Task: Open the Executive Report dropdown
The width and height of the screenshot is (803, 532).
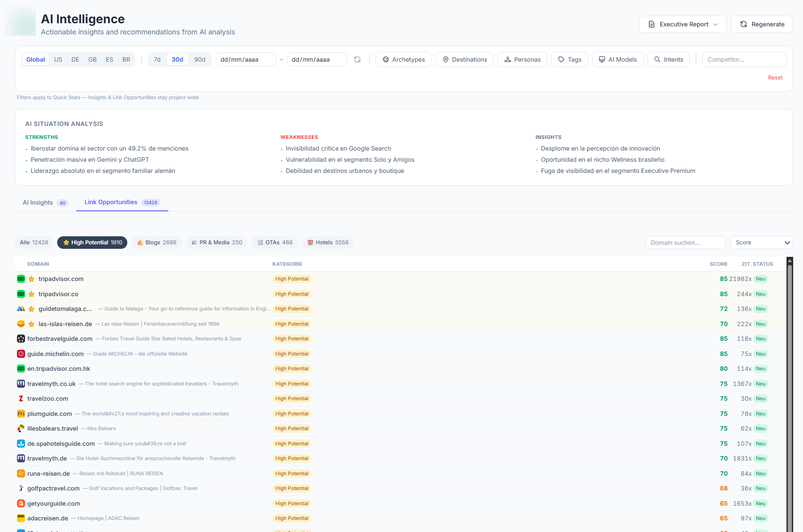Action: (683, 24)
